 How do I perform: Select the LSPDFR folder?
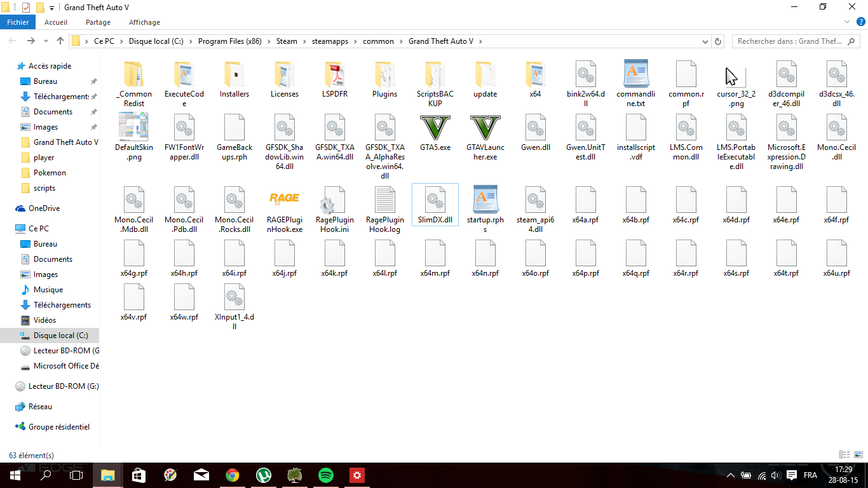pyautogui.click(x=335, y=74)
